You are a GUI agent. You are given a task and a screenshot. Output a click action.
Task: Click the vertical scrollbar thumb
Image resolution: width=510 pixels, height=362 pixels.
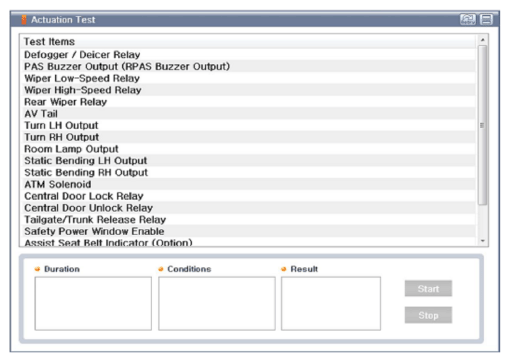tap(482, 125)
